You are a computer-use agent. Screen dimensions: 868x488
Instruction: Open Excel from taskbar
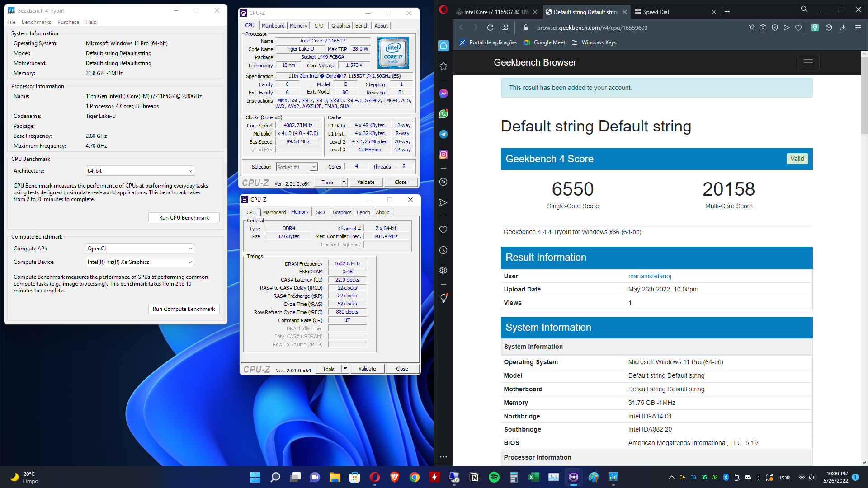click(x=534, y=477)
